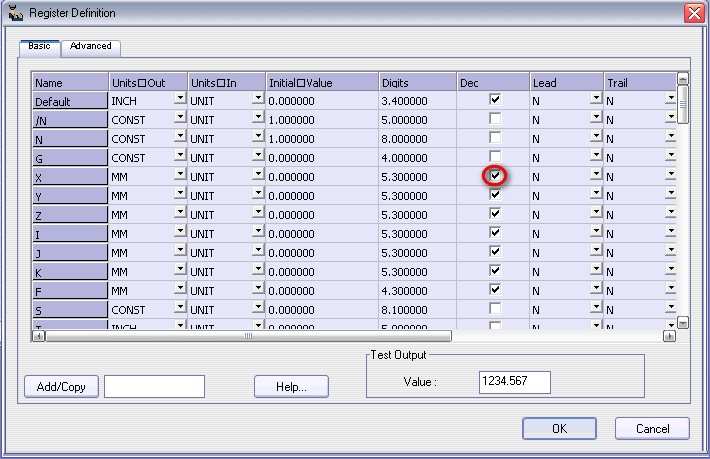This screenshot has width=710, height=459.
Task: Click the Lead column header
Action: [x=566, y=82]
